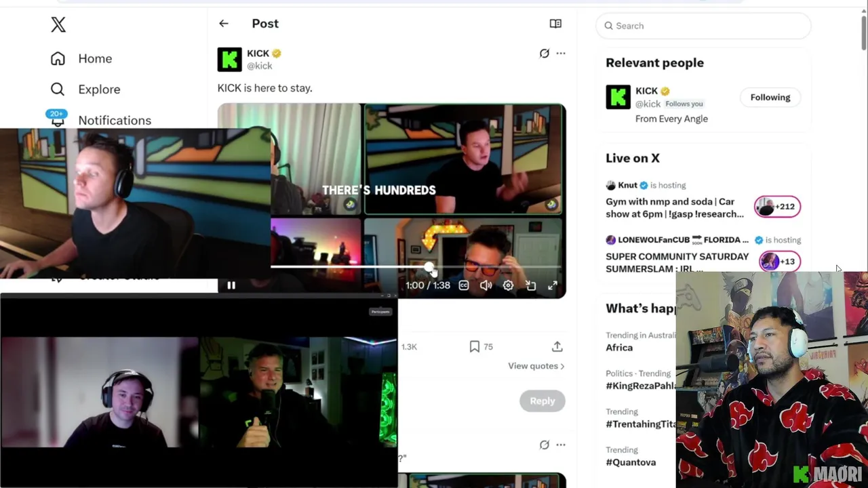868x488 pixels.
Task: Pause the playing video
Action: pyautogui.click(x=231, y=285)
